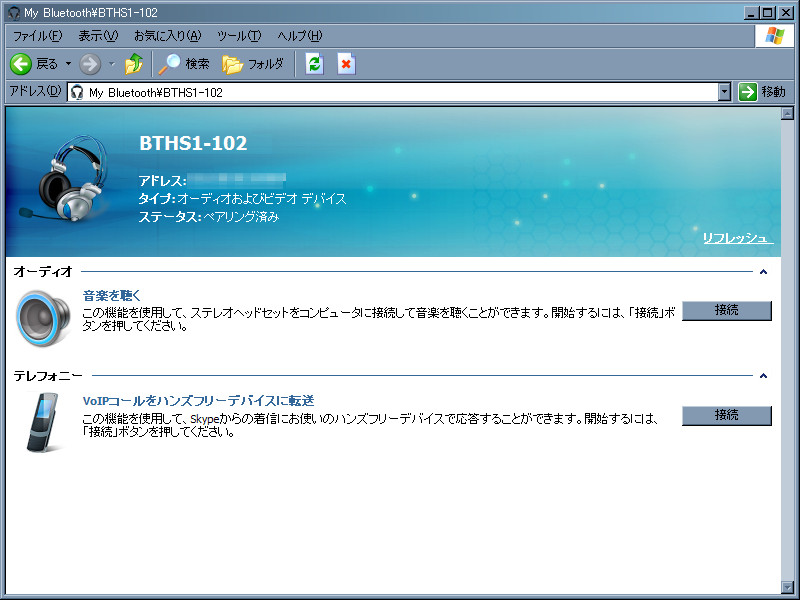Click the 音楽を聴く link
Screen dimensions: 800x600
111,295
